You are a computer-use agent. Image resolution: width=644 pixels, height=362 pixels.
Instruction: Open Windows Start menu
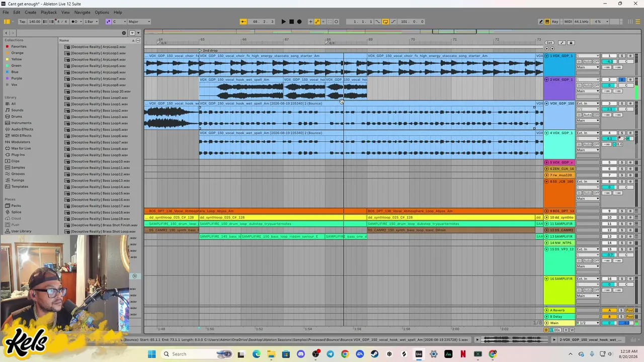(x=151, y=354)
